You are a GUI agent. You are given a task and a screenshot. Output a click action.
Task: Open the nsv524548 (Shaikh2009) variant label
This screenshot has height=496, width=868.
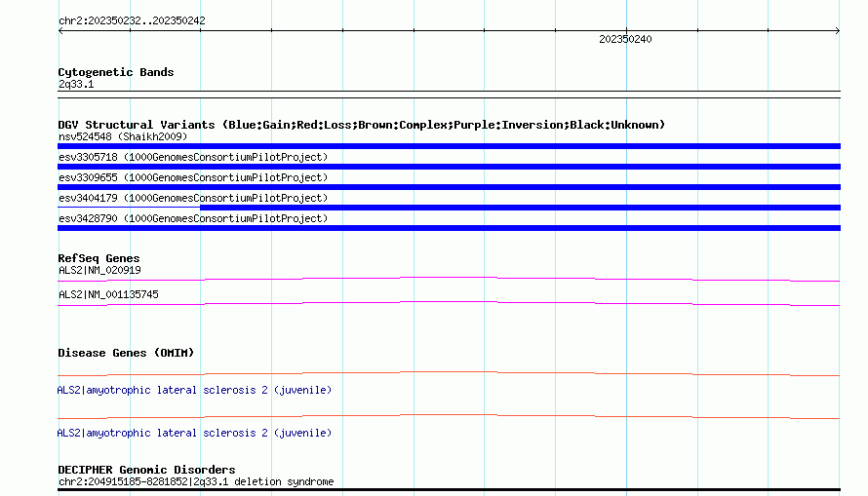(x=123, y=136)
